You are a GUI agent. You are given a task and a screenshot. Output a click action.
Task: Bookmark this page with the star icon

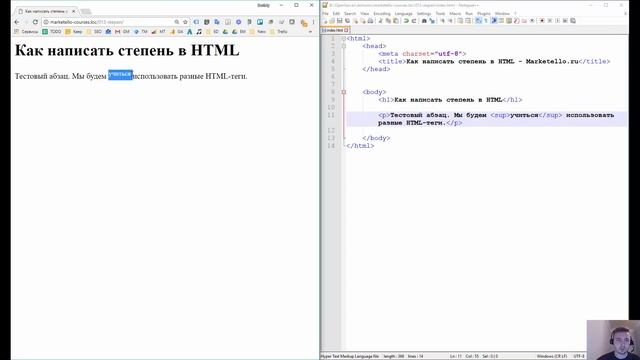pyautogui.click(x=185, y=22)
